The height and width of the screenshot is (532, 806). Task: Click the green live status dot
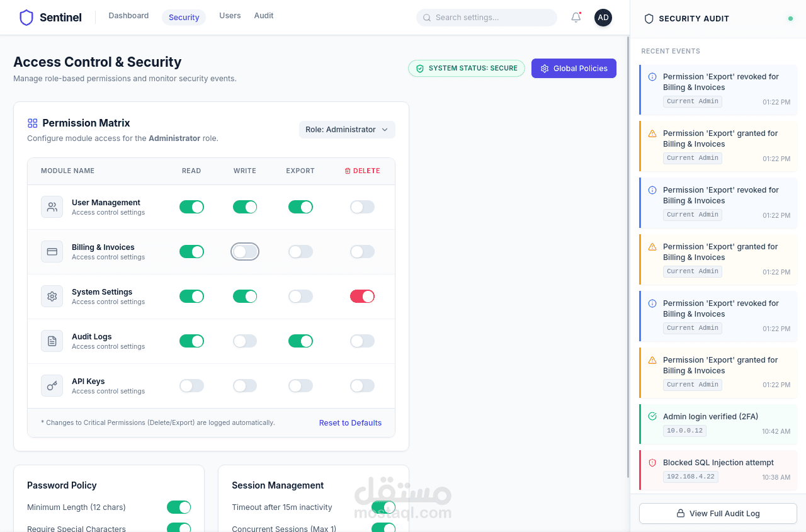(x=790, y=19)
